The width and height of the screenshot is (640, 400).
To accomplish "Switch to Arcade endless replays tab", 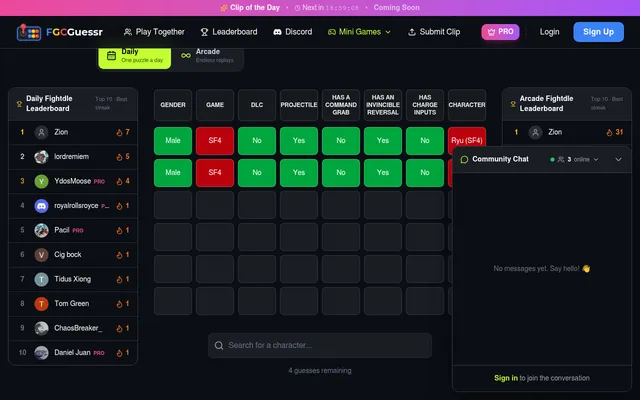I will (x=208, y=56).
